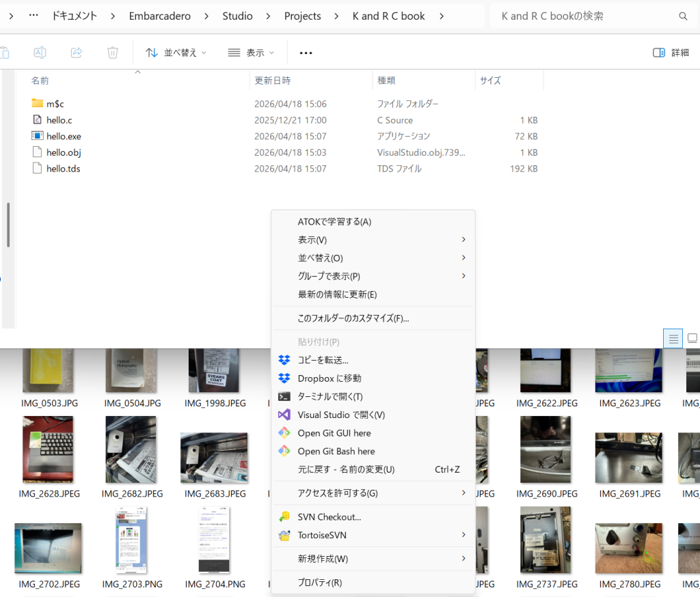700x597 pixels.
Task: Open the 表示 view dropdown in toolbar
Action: (251, 53)
